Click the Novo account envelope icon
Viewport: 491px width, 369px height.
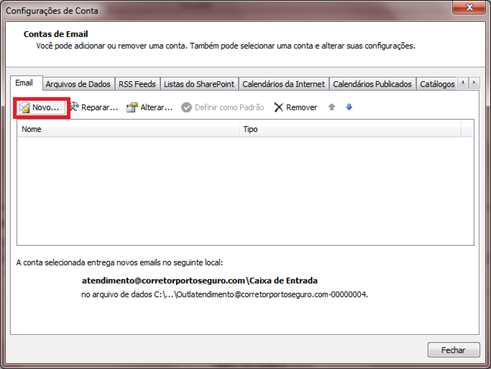pyautogui.click(x=24, y=108)
